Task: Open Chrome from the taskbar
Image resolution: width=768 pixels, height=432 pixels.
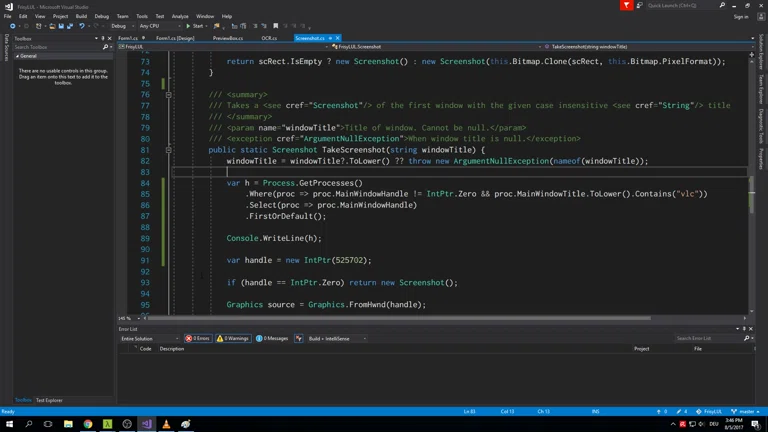Action: tap(88, 424)
